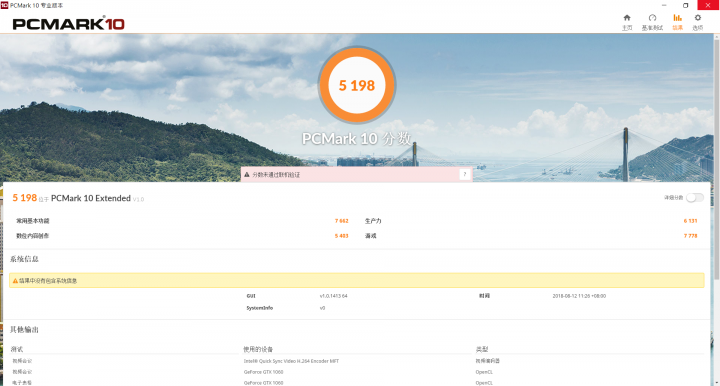Viewport: 720px width, 386px height.
Task: Click the PCMark 10 Extended title
Action: click(x=91, y=198)
